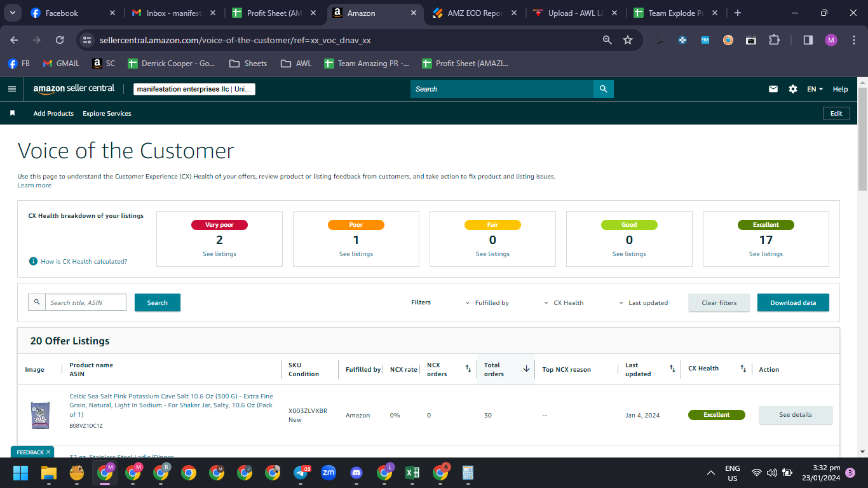The image size is (868, 488).
Task: Expand the Fulfilled by filter
Action: point(487,303)
